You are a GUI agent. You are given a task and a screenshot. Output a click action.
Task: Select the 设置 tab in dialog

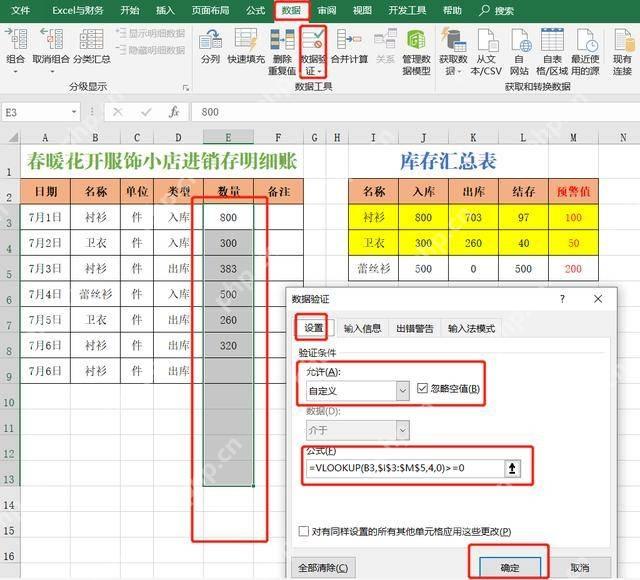(x=313, y=327)
